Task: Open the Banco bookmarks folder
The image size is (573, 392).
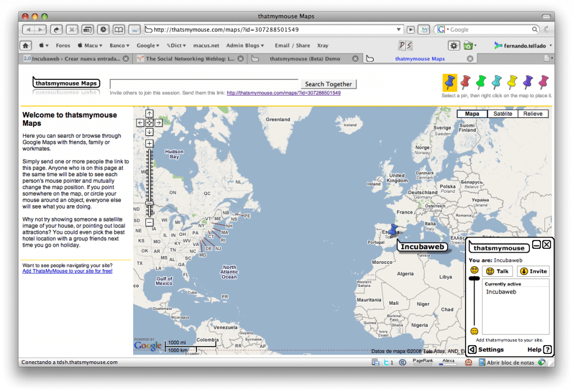Action: tap(120, 45)
